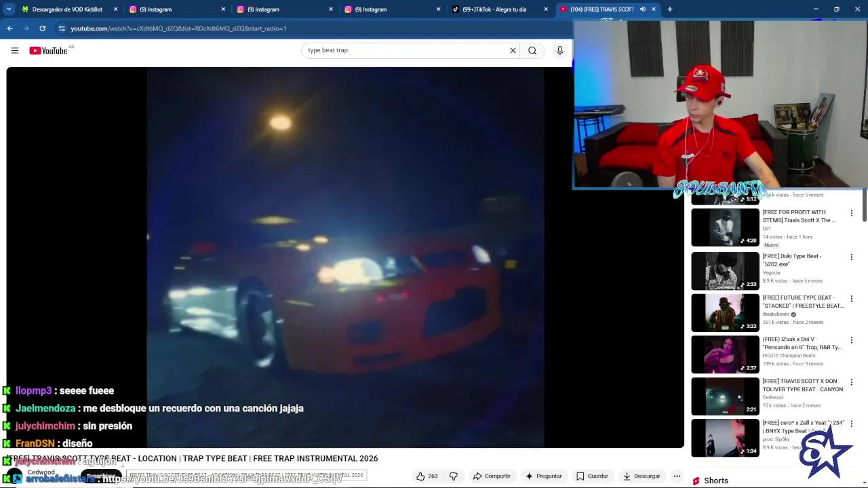Open a new browser tab

point(670,9)
